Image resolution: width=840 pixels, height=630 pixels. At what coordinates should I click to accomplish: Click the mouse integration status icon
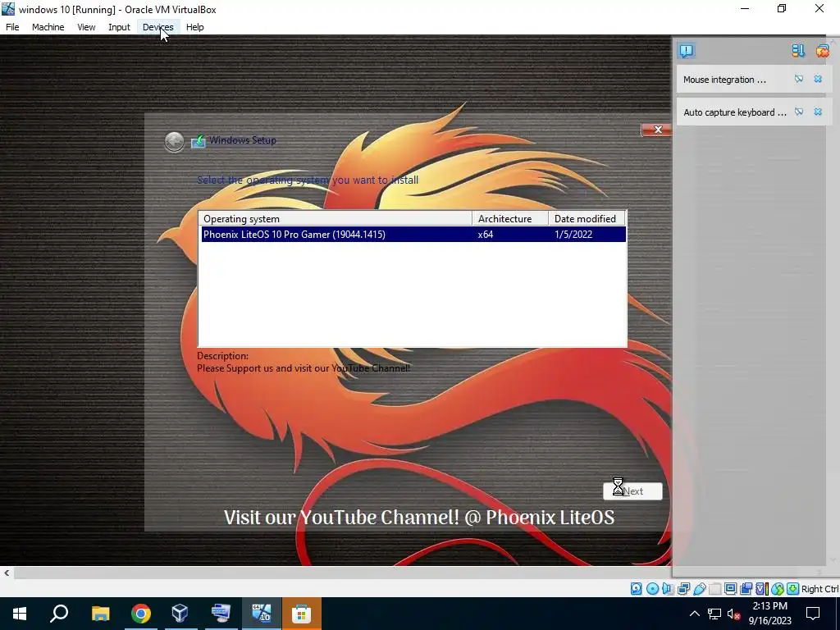(778, 589)
